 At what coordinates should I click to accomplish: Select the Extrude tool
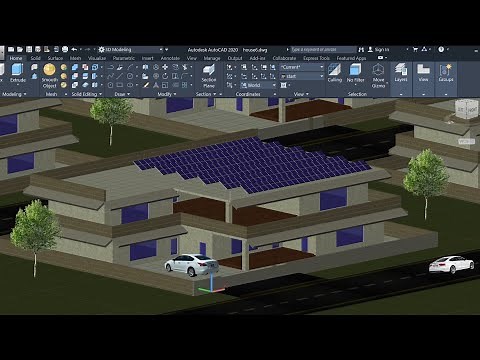(x=18, y=73)
